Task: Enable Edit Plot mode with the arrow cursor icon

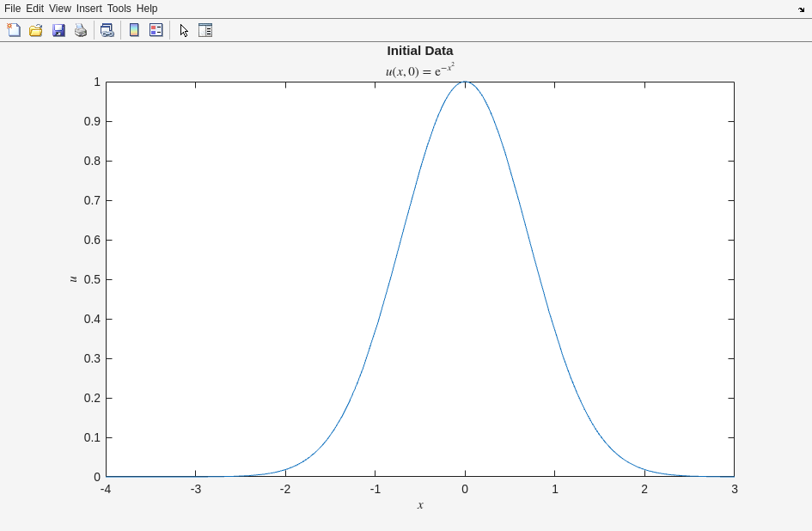Action: (x=183, y=30)
